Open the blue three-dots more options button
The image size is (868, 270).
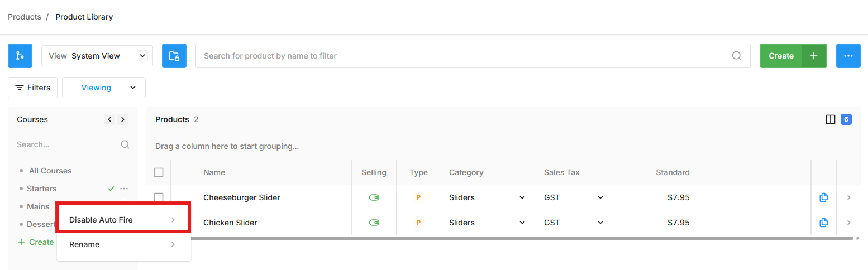point(848,56)
